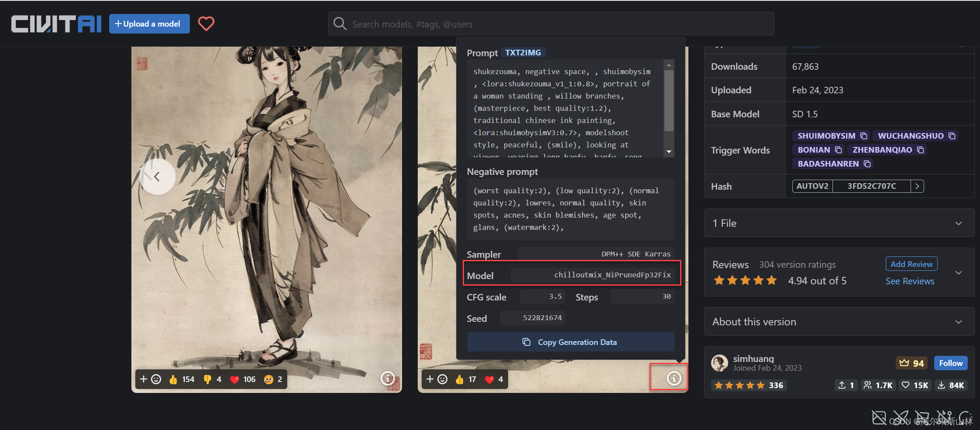Click Upload a model button
The image size is (980, 430).
[149, 24]
